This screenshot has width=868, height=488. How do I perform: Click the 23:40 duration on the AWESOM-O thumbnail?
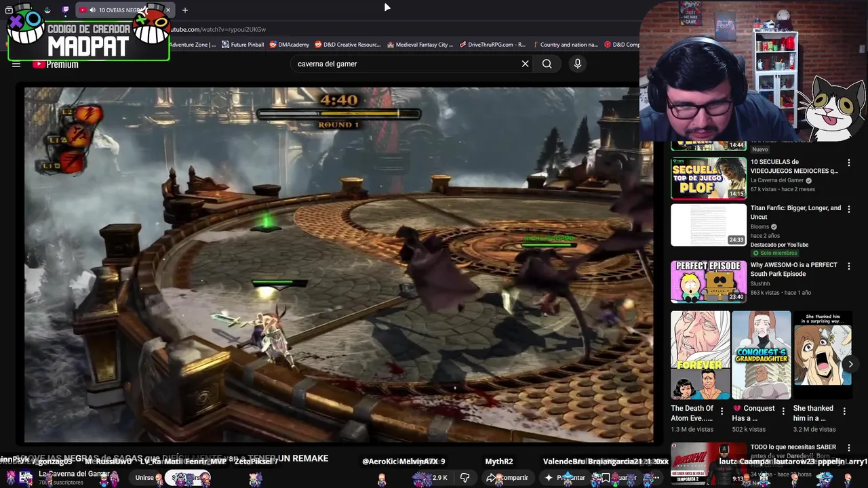(736, 297)
